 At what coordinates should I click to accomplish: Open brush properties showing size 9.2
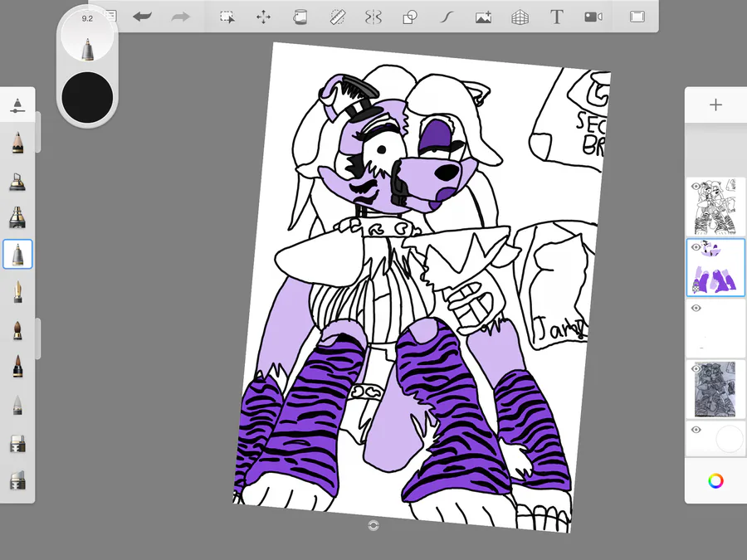[x=87, y=37]
